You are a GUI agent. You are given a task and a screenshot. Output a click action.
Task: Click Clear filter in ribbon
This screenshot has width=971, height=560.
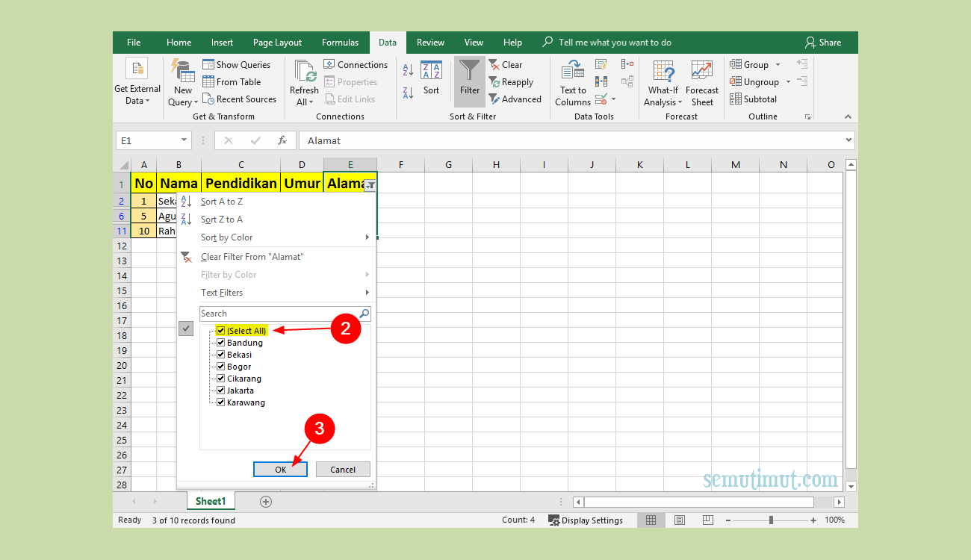506,65
